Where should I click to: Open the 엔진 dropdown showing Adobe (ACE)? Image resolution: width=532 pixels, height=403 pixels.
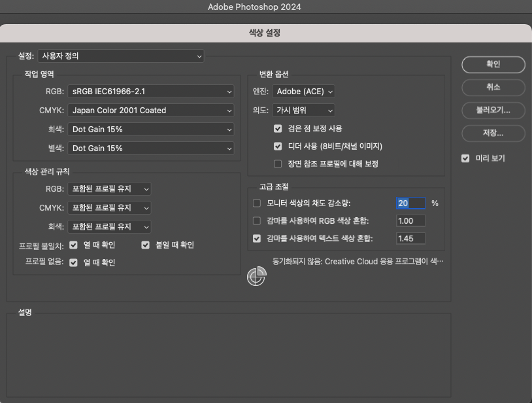coord(303,92)
